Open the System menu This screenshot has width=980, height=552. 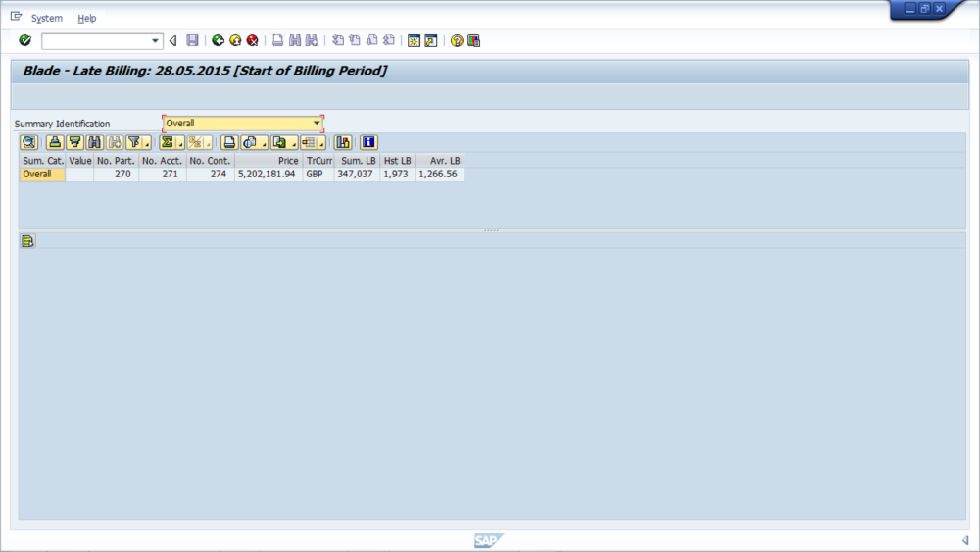[47, 18]
